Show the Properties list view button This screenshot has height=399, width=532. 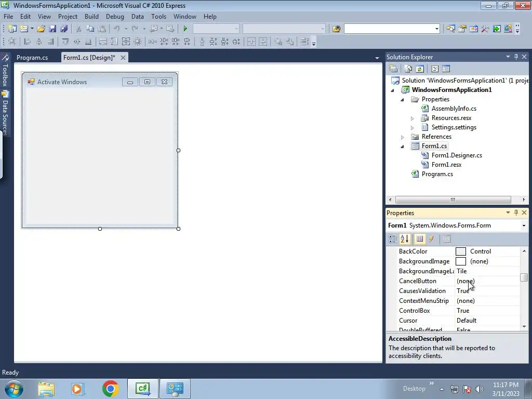point(420,239)
